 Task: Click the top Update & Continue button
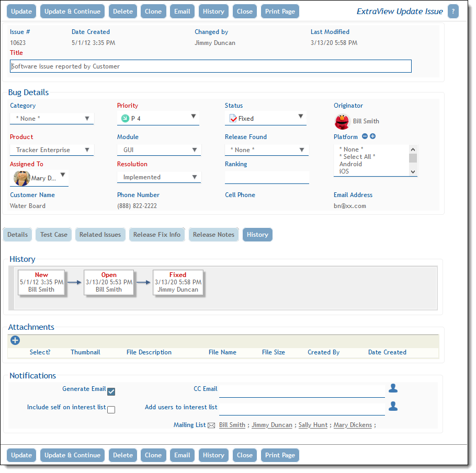[x=72, y=11]
